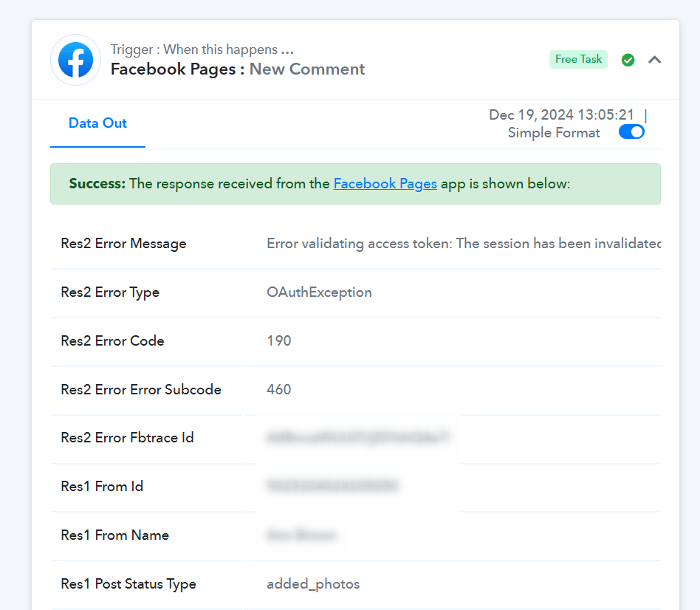Click the blurred Fbtrace Id value
Image resolution: width=700 pixels, height=610 pixels.
coord(358,438)
